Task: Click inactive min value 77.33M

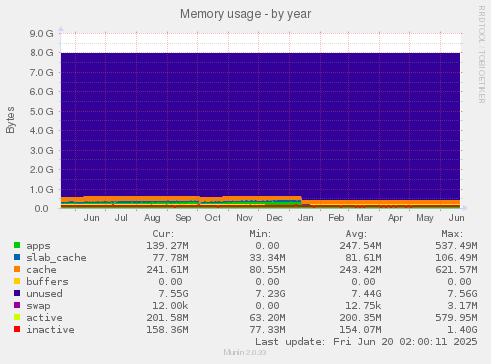Action: pos(267,330)
